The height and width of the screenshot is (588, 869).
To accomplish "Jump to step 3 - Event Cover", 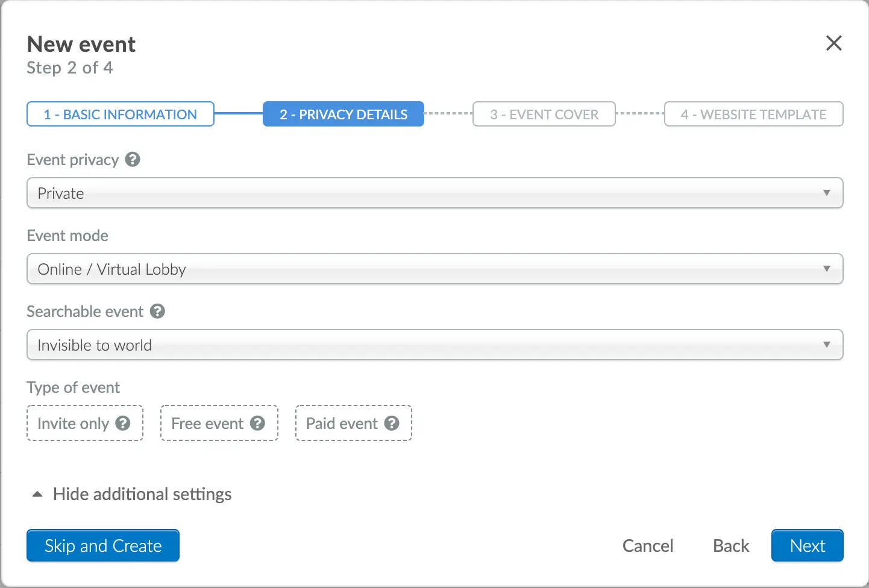I will pos(544,114).
